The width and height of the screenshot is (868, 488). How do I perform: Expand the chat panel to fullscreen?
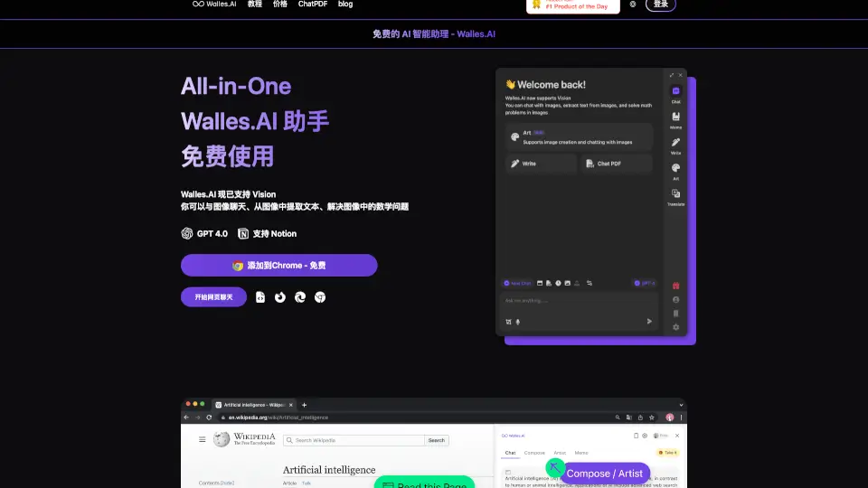coord(671,75)
